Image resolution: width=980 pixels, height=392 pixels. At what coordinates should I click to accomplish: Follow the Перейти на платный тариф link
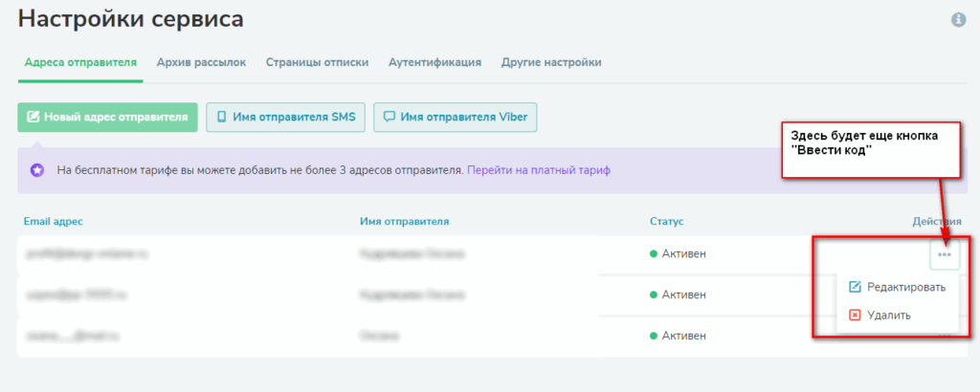539,170
